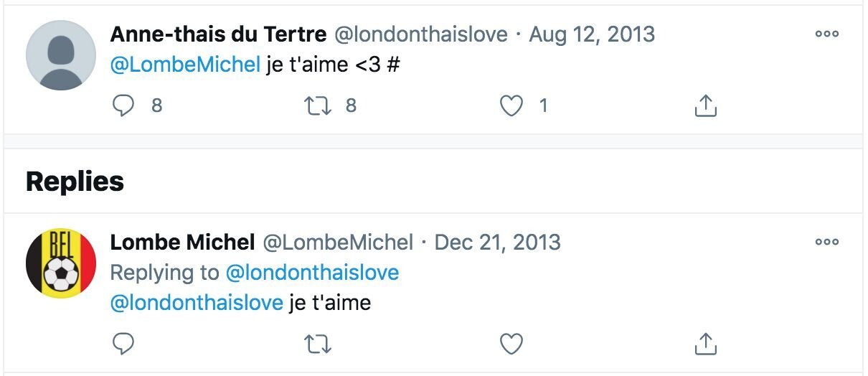Like the tweet from Anne-thais du Tertre

pyautogui.click(x=511, y=106)
